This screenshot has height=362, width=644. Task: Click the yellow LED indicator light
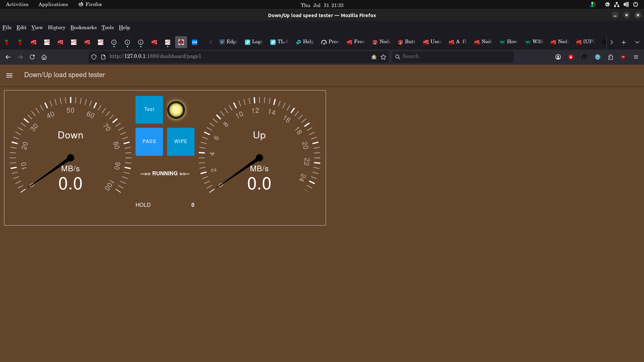tap(176, 110)
